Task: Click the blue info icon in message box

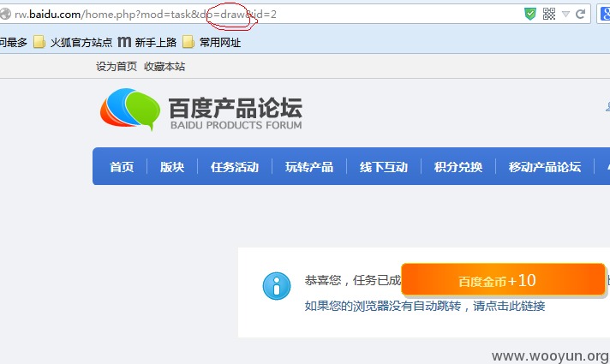Action: pos(277,286)
